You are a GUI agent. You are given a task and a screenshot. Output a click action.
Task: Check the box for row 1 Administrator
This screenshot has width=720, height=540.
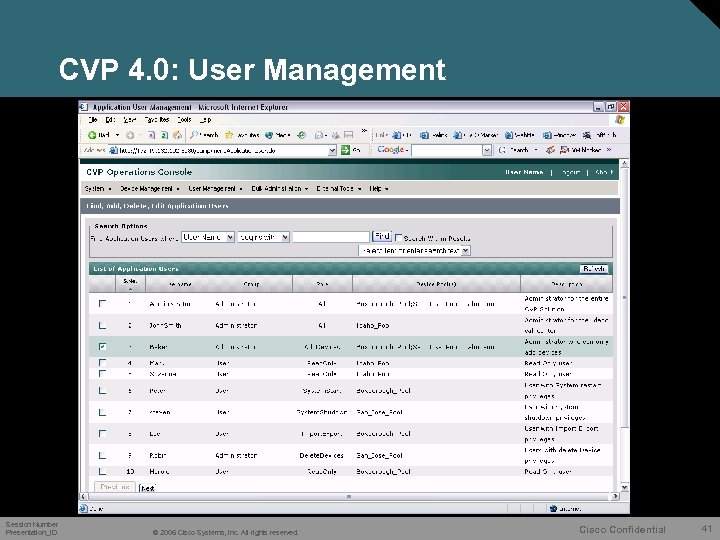pyautogui.click(x=102, y=304)
